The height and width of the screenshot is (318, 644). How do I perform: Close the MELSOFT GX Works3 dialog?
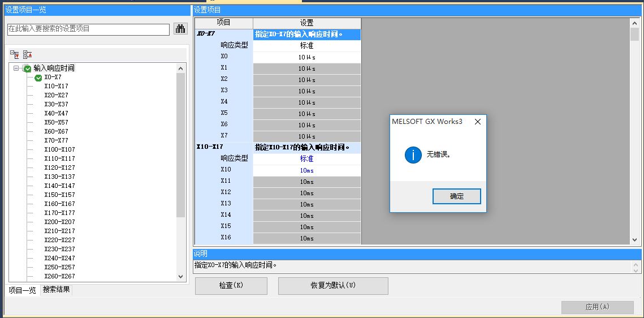tap(478, 122)
